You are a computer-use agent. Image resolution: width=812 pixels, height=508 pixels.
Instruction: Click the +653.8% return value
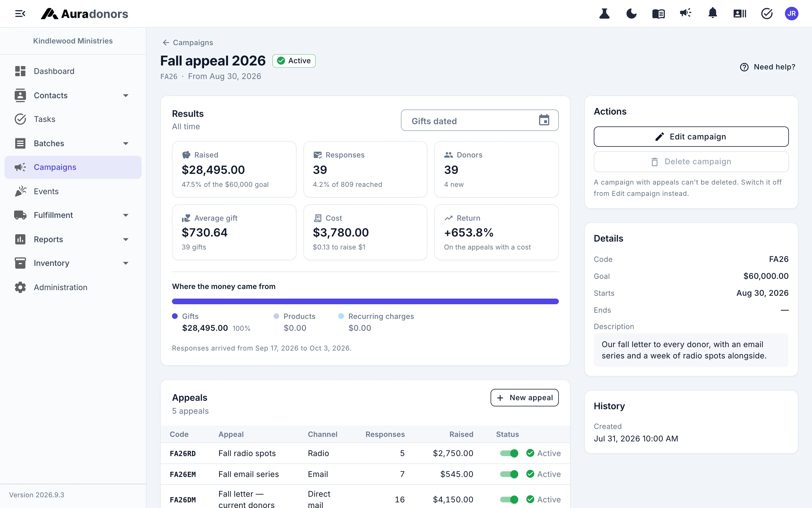pyautogui.click(x=468, y=233)
